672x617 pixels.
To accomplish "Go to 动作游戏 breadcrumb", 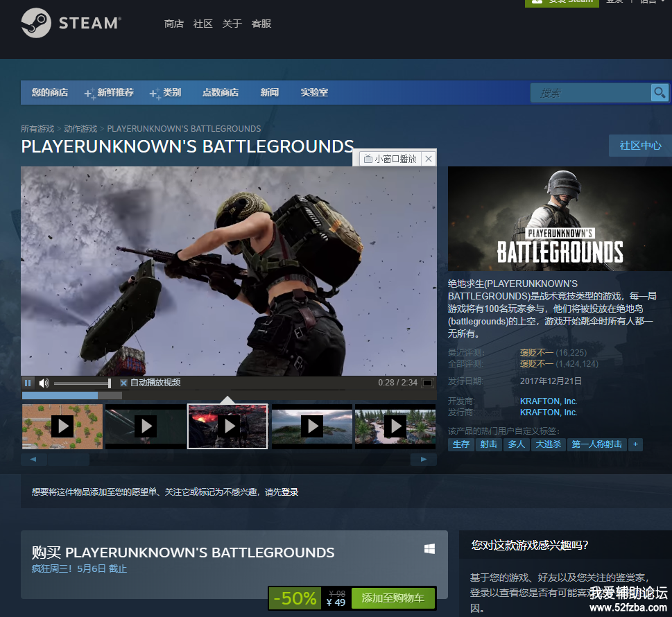I will [x=80, y=128].
